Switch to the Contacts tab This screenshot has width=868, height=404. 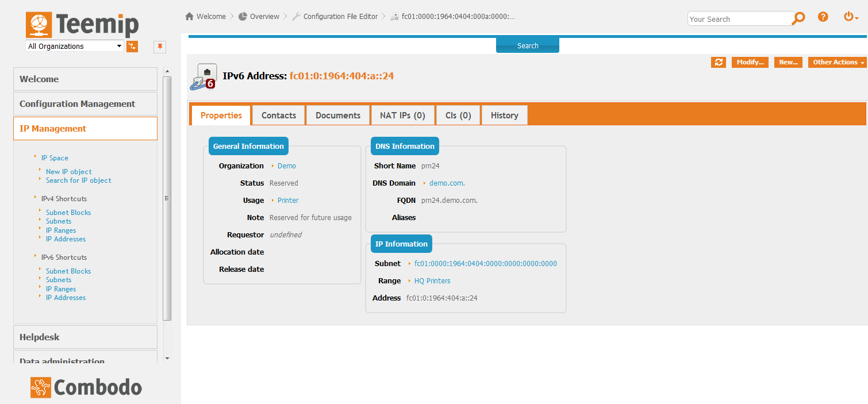click(x=279, y=116)
